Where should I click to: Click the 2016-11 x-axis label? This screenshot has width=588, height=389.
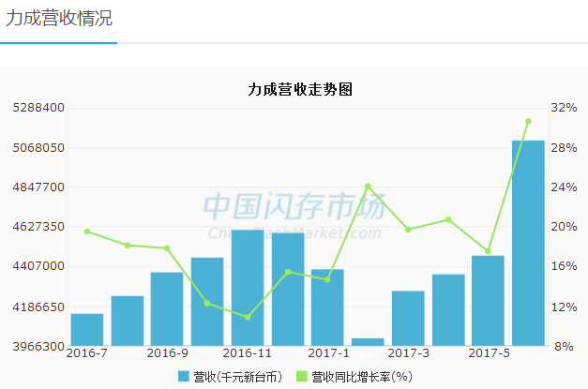[x=247, y=353]
